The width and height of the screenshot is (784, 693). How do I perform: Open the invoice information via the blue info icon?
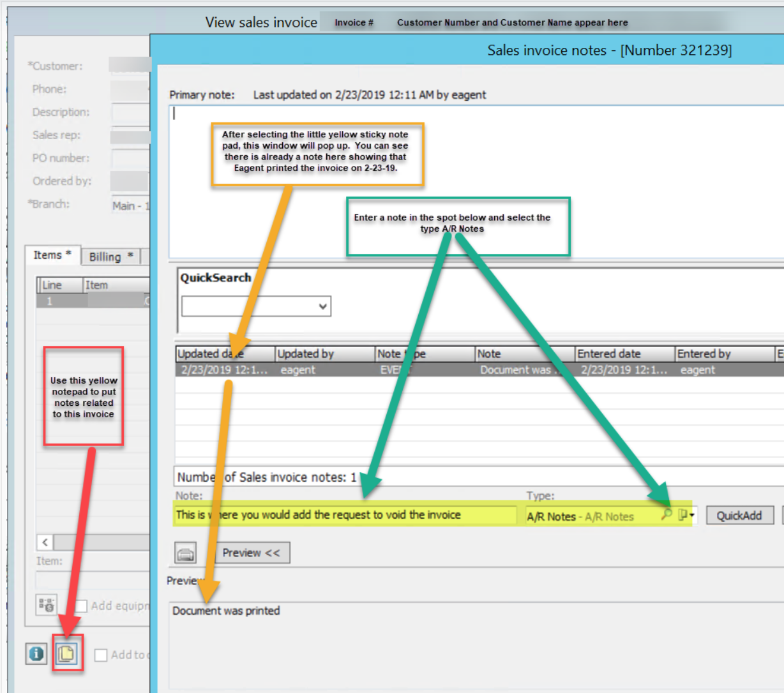point(36,653)
